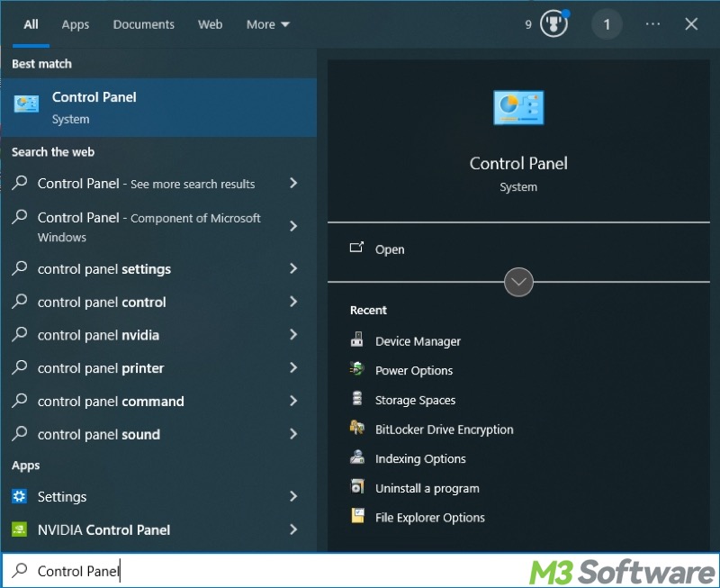720x588 pixels.
Task: Click Open for Control Panel
Action: tap(390, 249)
